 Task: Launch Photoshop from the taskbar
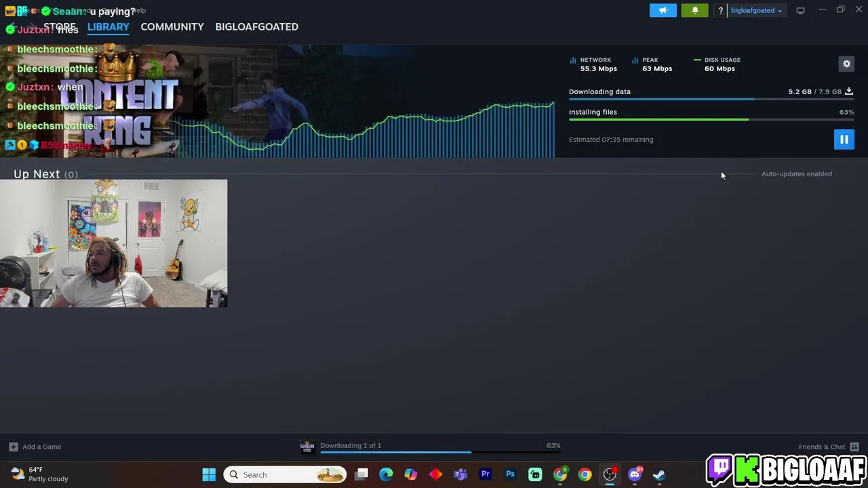pos(510,474)
